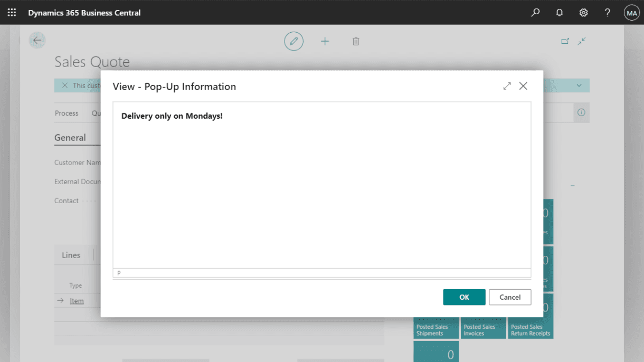Click the Type column header in Lines
The image size is (644, 362).
75,285
